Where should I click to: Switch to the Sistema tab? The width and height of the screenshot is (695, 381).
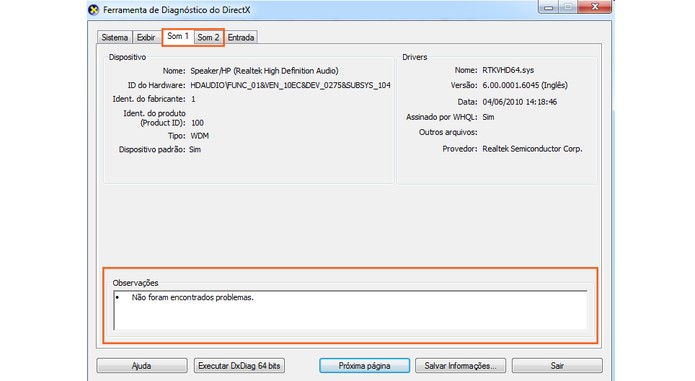point(114,37)
